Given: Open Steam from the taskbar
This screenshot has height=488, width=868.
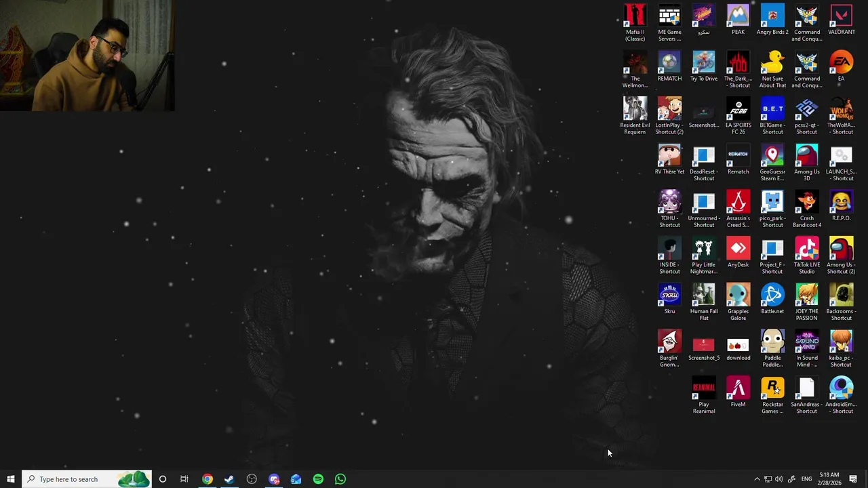Looking at the screenshot, I should pos(229,479).
